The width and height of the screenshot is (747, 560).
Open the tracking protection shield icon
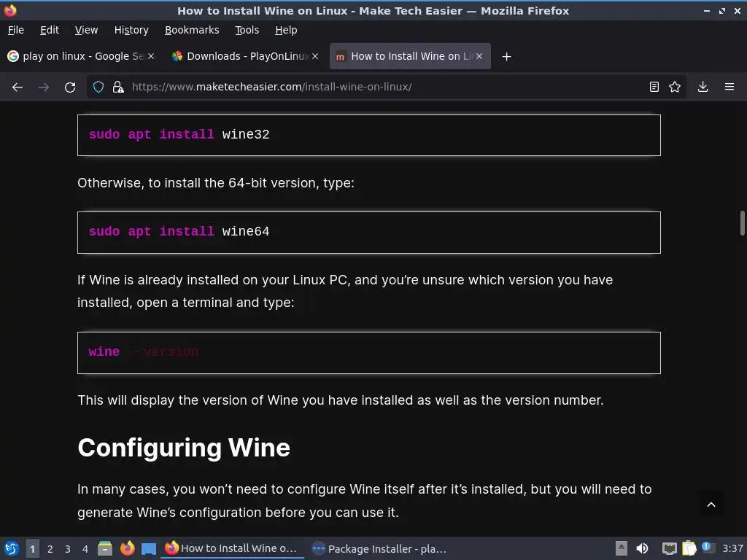98,87
